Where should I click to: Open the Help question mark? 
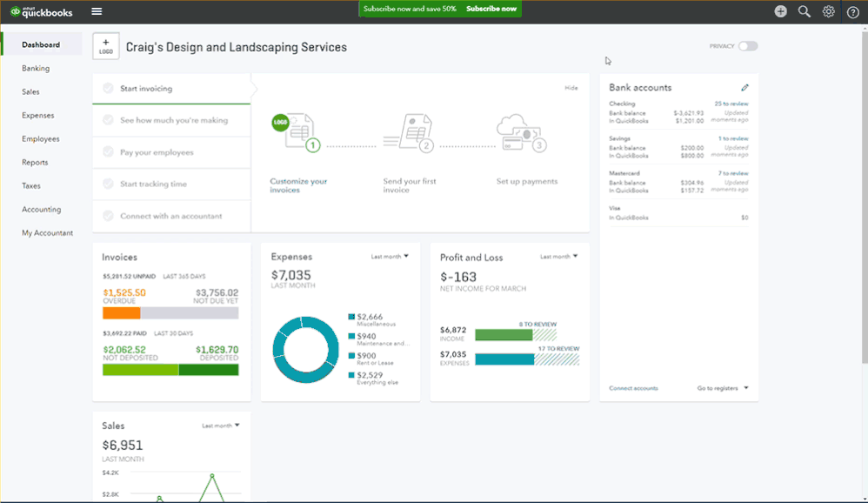coord(852,11)
